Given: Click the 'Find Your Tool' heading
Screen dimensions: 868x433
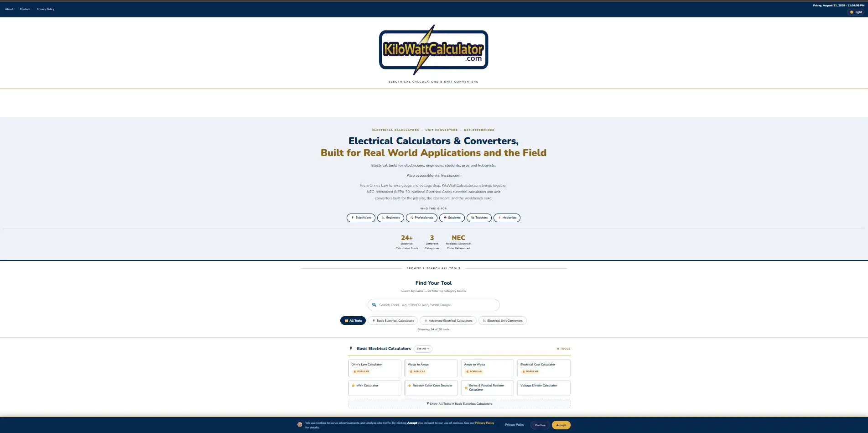Looking at the screenshot, I should coord(433,283).
